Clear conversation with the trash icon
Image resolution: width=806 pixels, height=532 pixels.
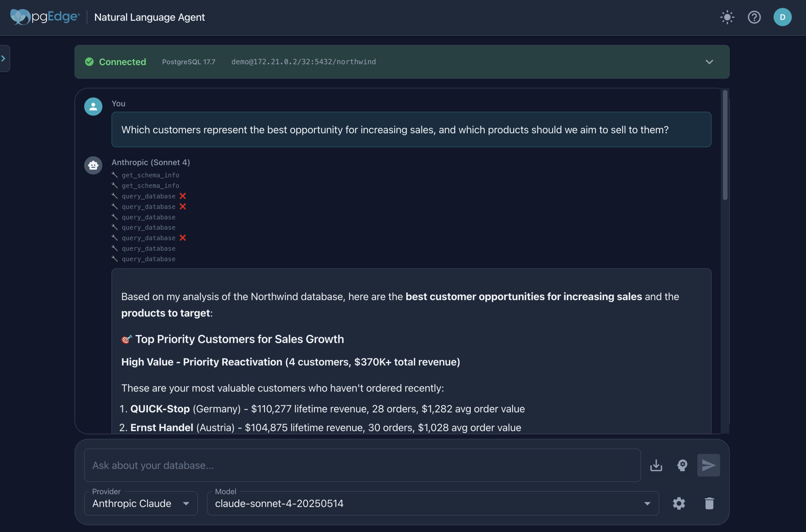pyautogui.click(x=709, y=503)
